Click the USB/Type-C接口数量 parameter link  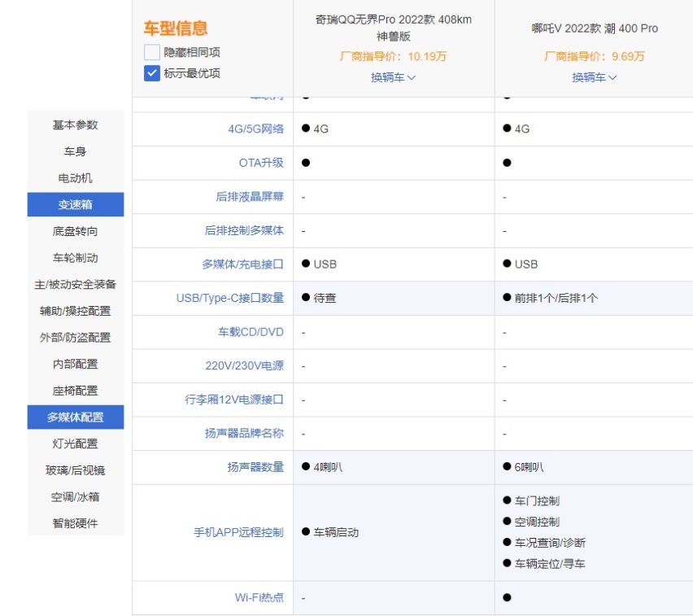230,298
